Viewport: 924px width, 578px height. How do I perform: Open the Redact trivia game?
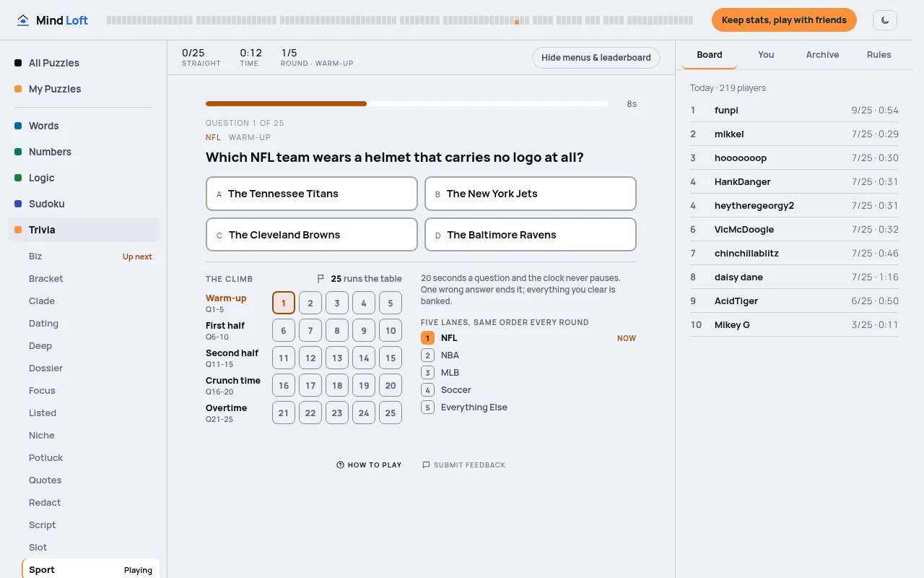point(90,503)
